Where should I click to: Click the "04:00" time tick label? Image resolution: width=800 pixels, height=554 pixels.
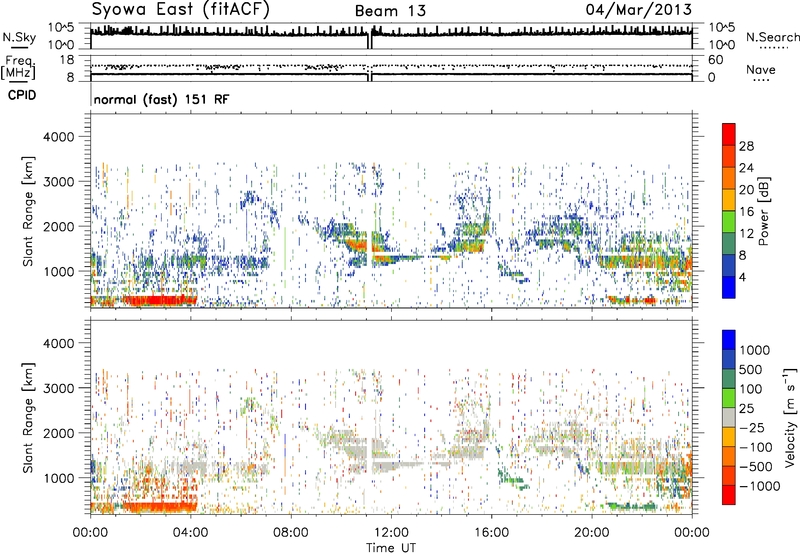click(x=190, y=533)
